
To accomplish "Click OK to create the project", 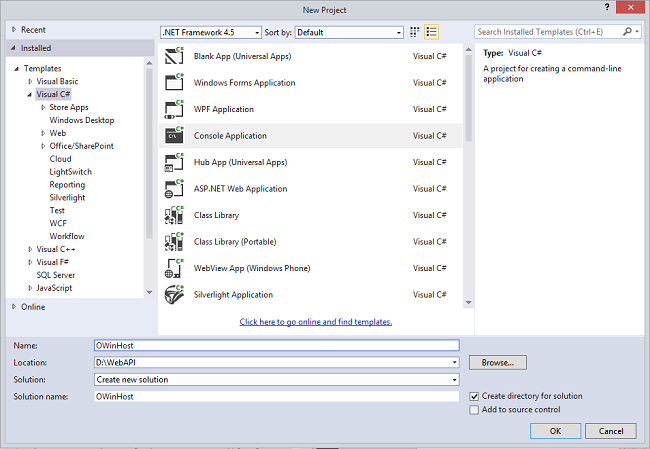I will pyautogui.click(x=555, y=431).
